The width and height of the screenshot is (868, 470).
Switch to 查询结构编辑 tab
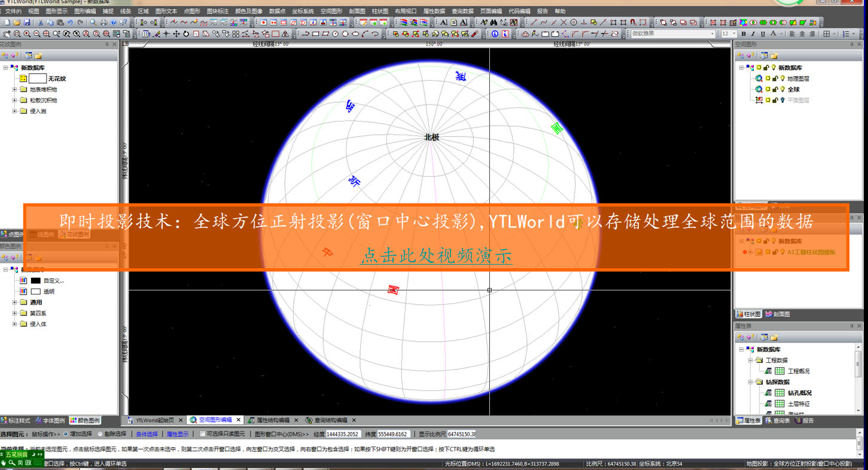coord(330,420)
